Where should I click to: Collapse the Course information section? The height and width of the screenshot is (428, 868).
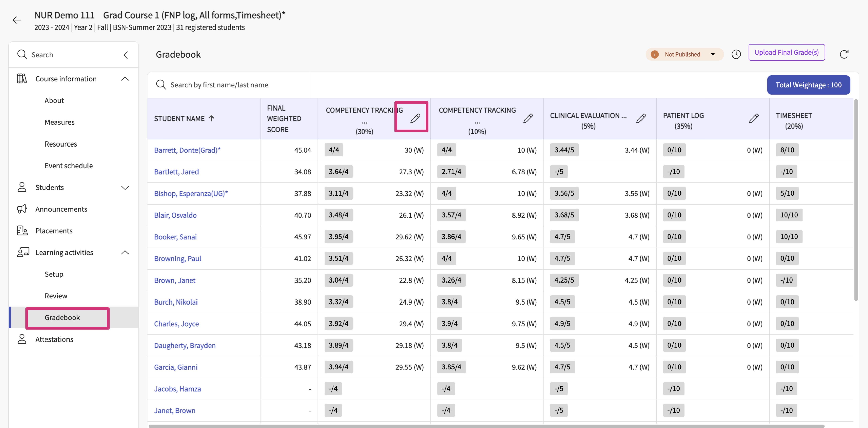[125, 79]
